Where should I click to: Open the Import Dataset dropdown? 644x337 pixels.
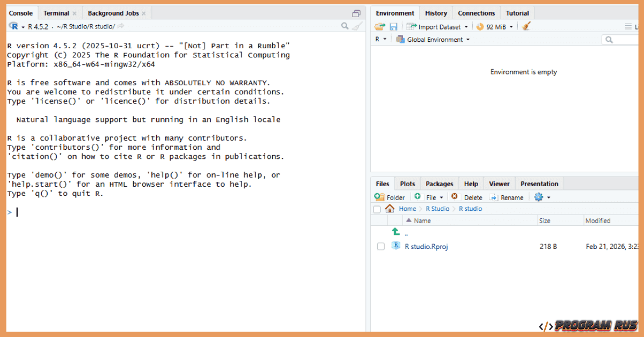(438, 27)
